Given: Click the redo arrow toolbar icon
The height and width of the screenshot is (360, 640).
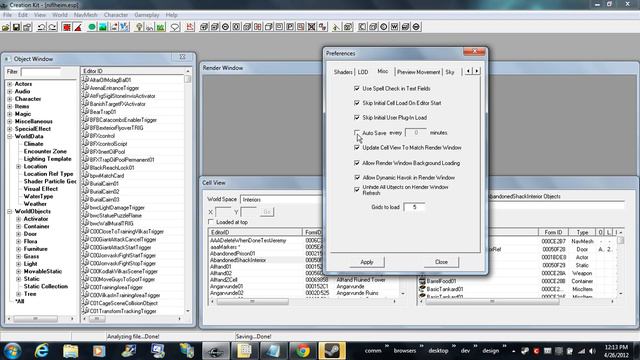Looking at the screenshot, I should 52,27.
